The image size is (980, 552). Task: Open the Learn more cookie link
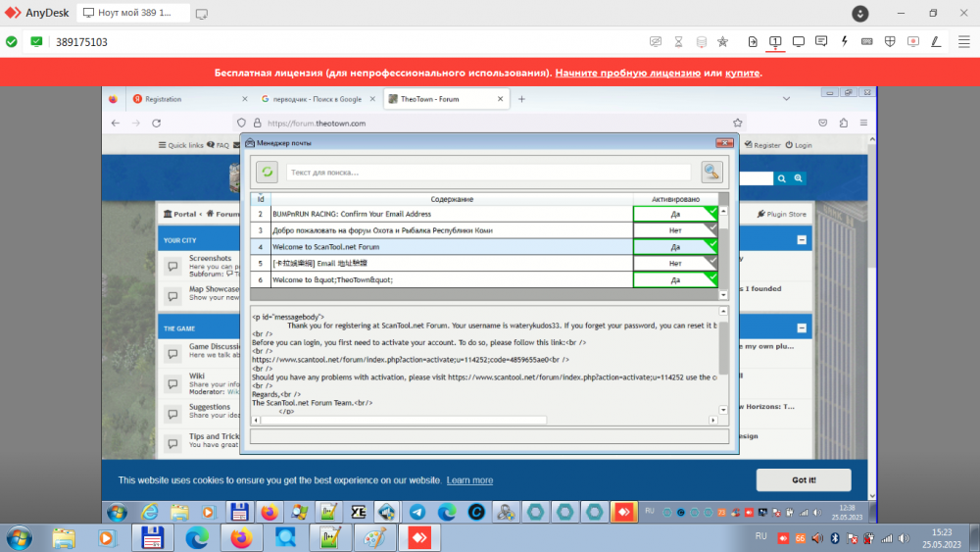[469, 480]
